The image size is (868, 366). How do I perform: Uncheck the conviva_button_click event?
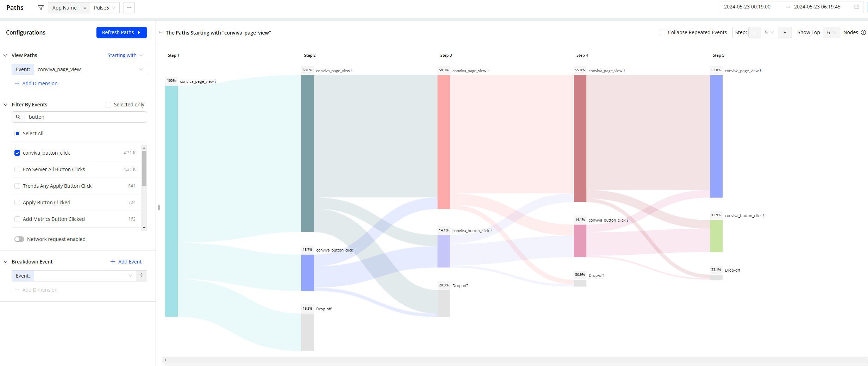[x=17, y=153]
